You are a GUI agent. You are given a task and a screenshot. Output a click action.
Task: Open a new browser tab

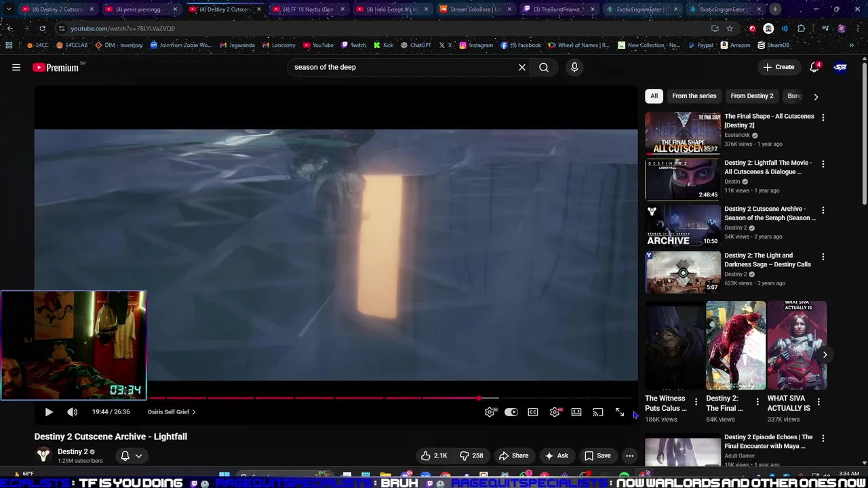pos(775,9)
